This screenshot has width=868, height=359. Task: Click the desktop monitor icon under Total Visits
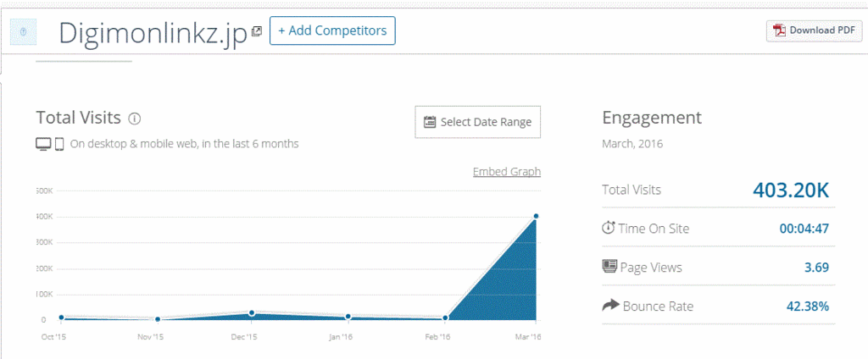pos(43,145)
